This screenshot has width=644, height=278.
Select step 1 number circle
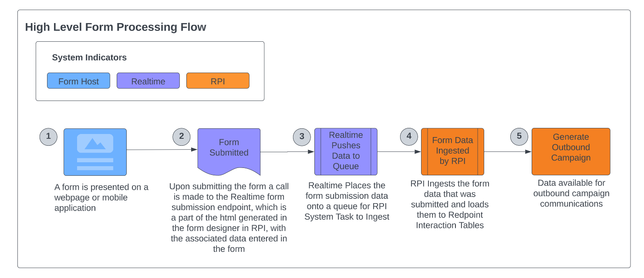tap(48, 137)
